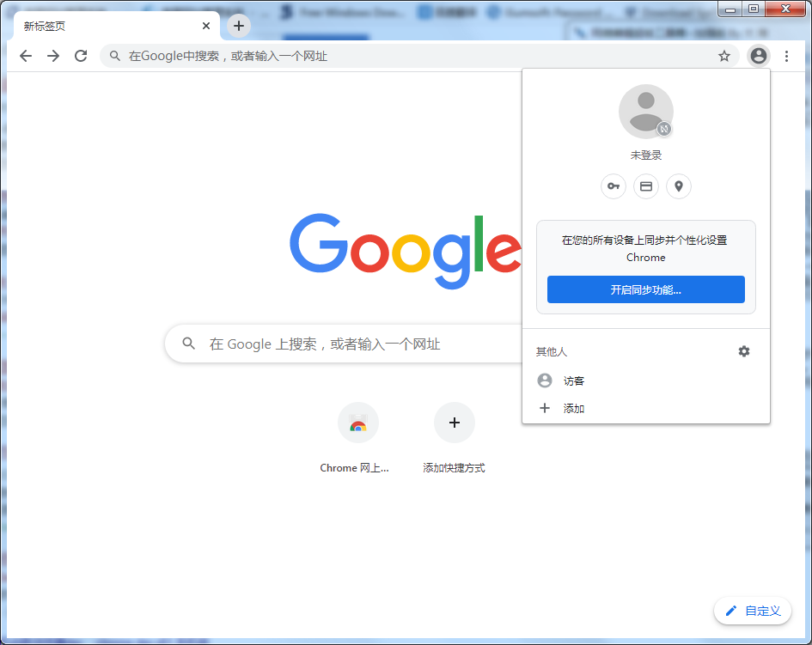
Task: Click the 自定义 customize button
Action: 753,611
